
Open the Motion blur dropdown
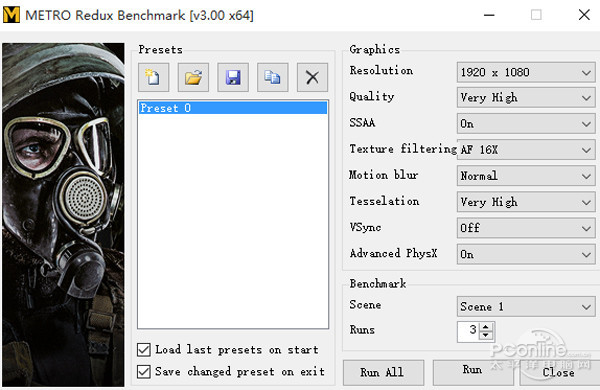coord(526,176)
